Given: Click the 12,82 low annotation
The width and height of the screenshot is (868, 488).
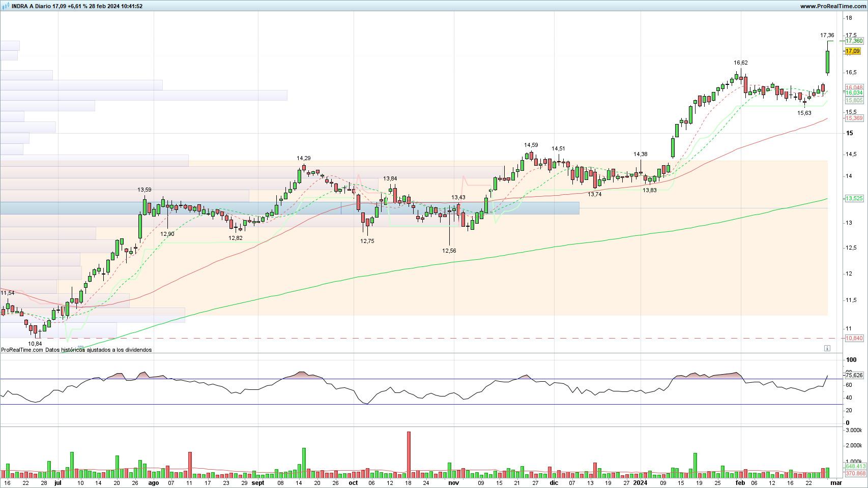Looking at the screenshot, I should [x=236, y=238].
